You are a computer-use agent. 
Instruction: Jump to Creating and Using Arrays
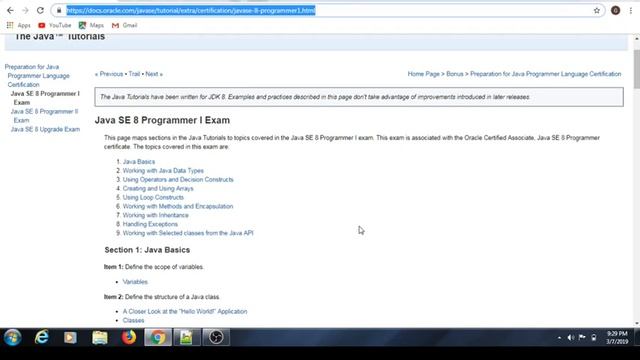click(x=158, y=189)
